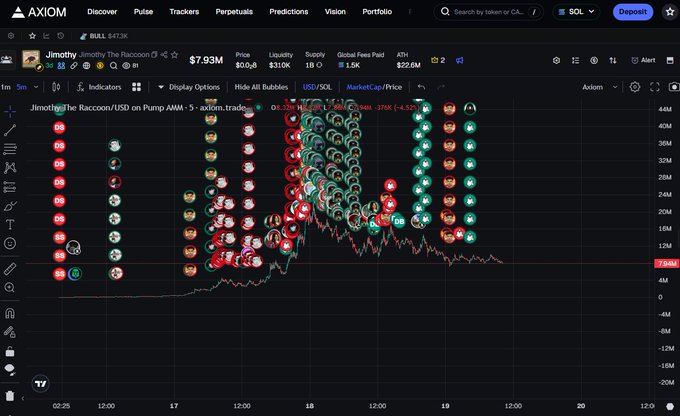680x416 pixels.
Task: Open the Pulse tab
Action: (x=143, y=12)
